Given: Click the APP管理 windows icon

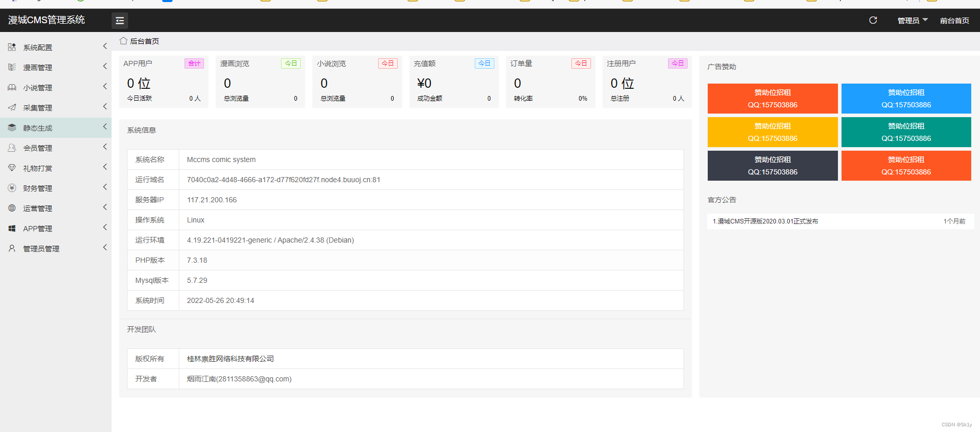Looking at the screenshot, I should [x=12, y=228].
